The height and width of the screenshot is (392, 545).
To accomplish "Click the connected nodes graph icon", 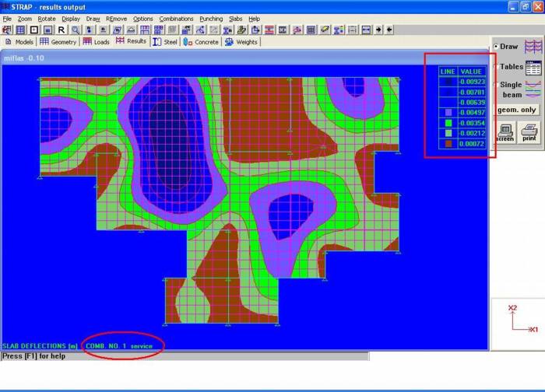I will click(200, 30).
